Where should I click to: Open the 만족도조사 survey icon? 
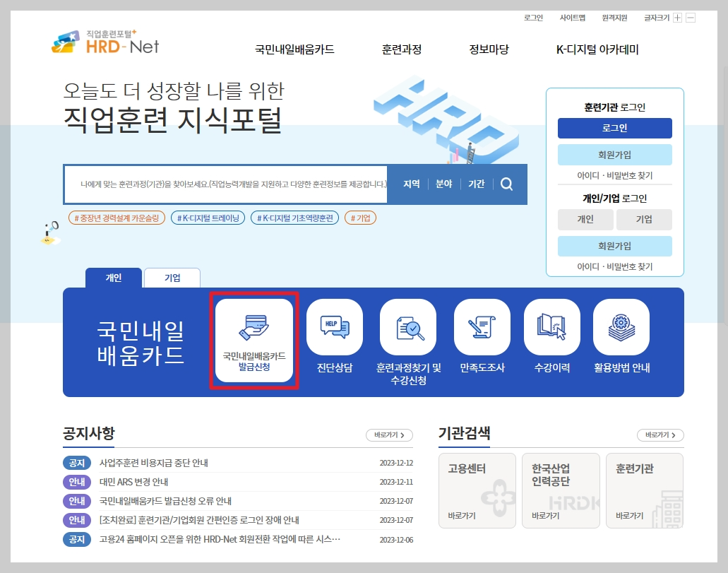pyautogui.click(x=482, y=326)
